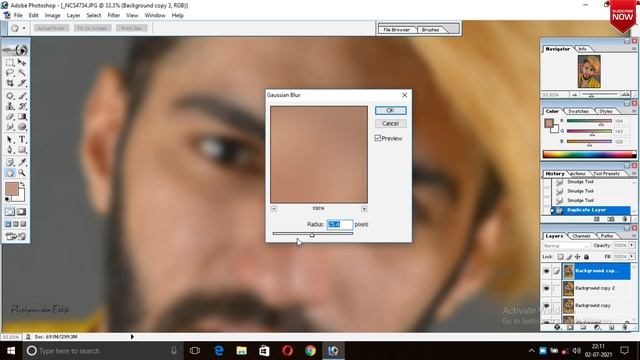Select the Crop tool

[10, 83]
